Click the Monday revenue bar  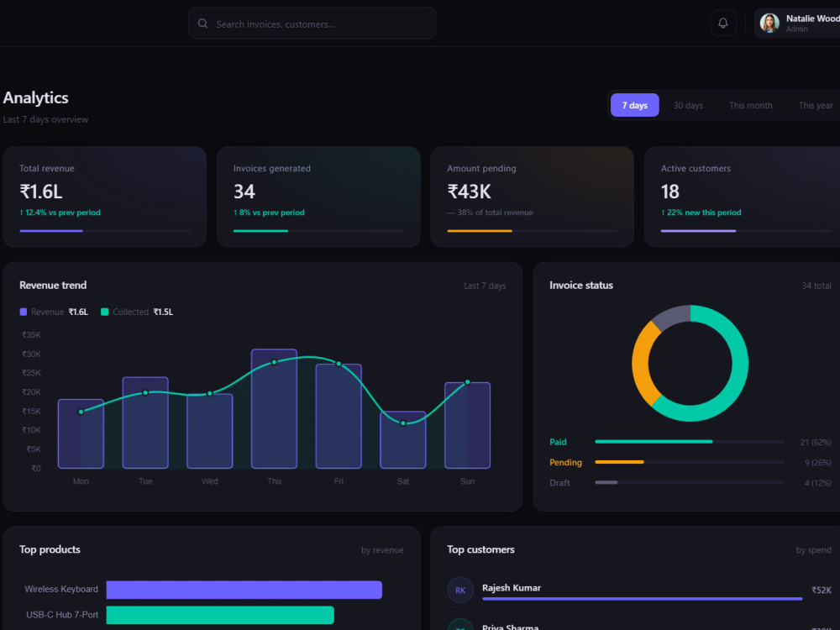click(81, 433)
